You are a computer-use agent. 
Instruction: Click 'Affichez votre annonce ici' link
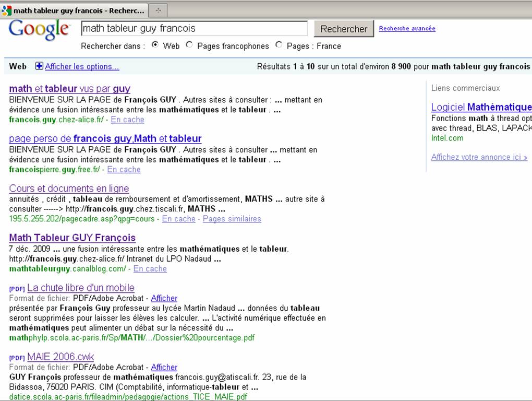479,157
